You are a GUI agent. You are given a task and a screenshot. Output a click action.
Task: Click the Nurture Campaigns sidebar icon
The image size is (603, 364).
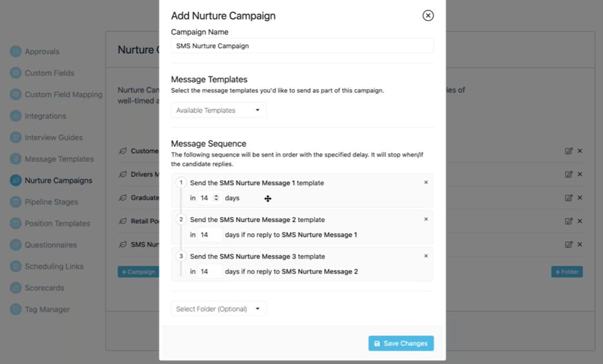(x=16, y=180)
